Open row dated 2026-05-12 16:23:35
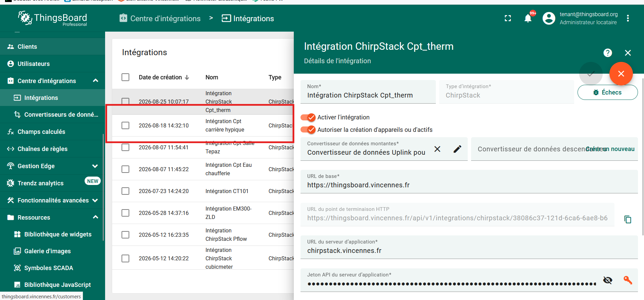The width and height of the screenshot is (644, 300). pyautogui.click(x=203, y=235)
